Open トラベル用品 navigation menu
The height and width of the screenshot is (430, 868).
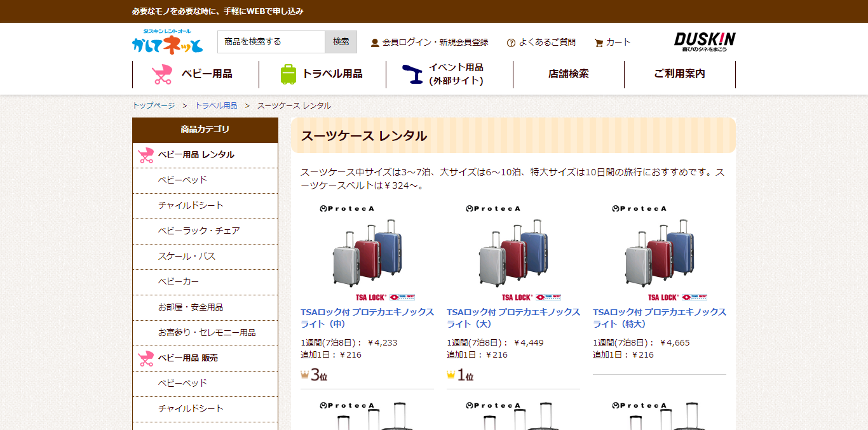pos(322,74)
